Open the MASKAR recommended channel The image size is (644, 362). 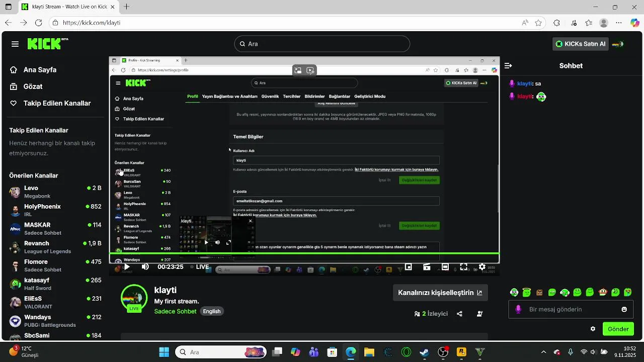[55, 229]
